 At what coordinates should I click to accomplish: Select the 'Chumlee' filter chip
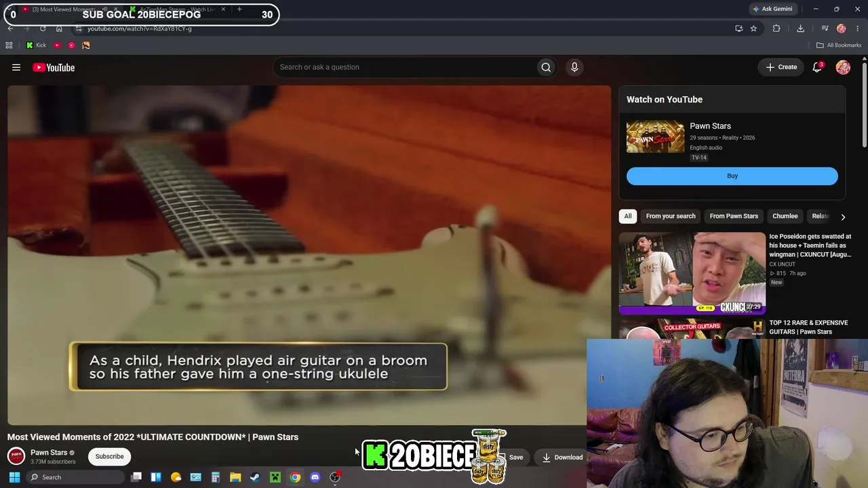785,216
